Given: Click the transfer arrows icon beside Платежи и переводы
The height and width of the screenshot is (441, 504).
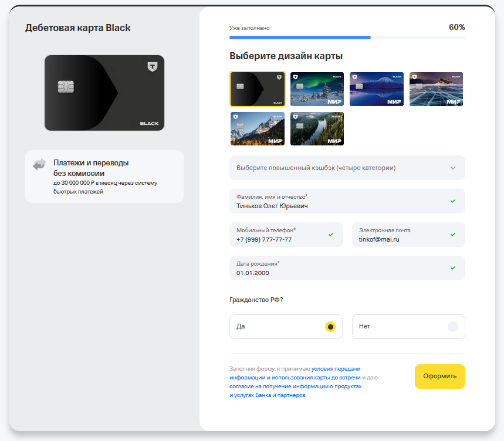Looking at the screenshot, I should [x=39, y=164].
